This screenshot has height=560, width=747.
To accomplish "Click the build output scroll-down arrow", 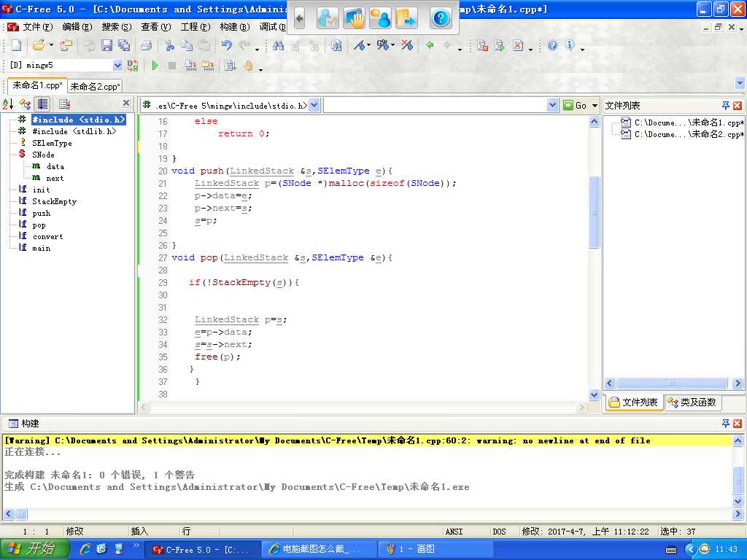I will pos(738,501).
